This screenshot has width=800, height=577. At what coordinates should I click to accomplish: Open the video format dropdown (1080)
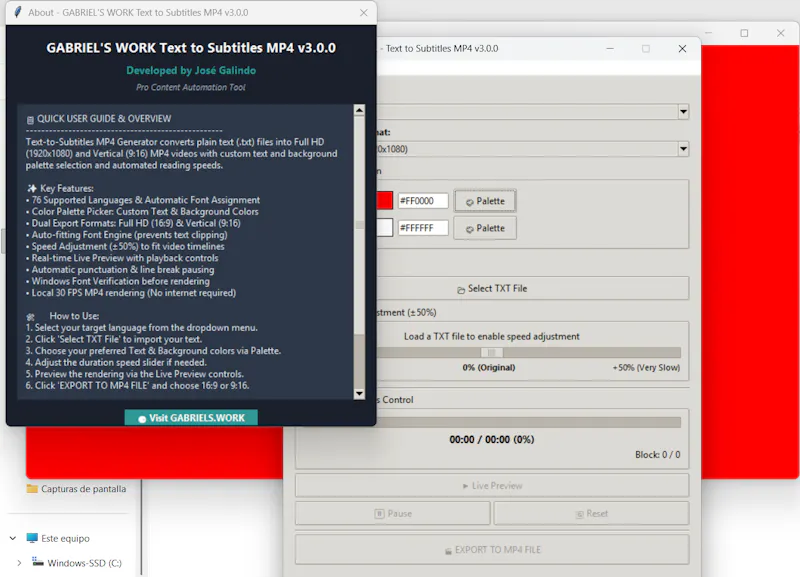(683, 149)
